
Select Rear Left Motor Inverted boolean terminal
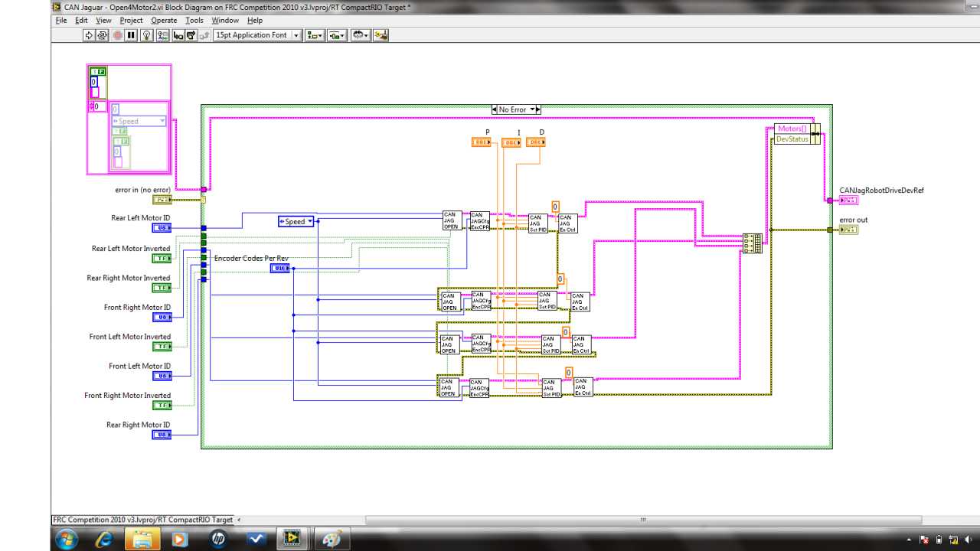tap(162, 259)
